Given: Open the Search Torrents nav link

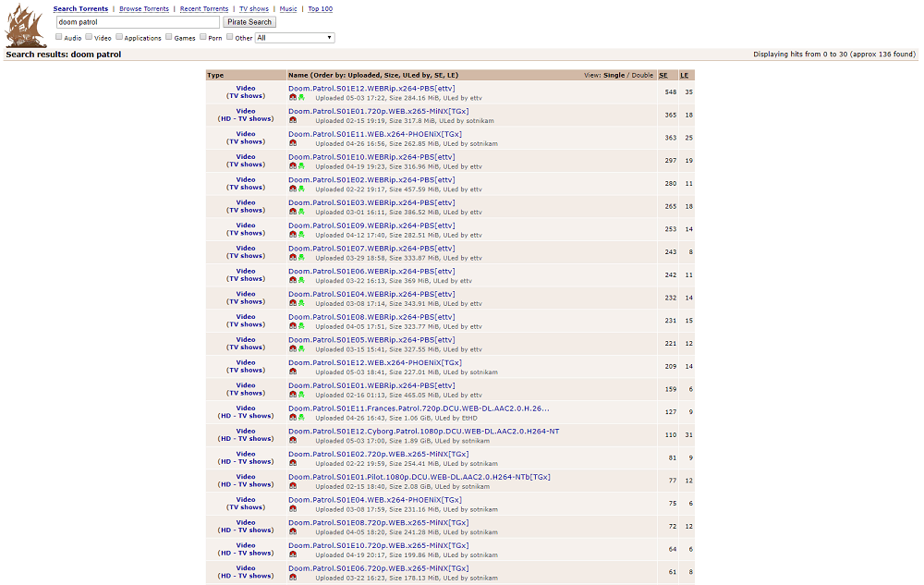Looking at the screenshot, I should [80, 9].
